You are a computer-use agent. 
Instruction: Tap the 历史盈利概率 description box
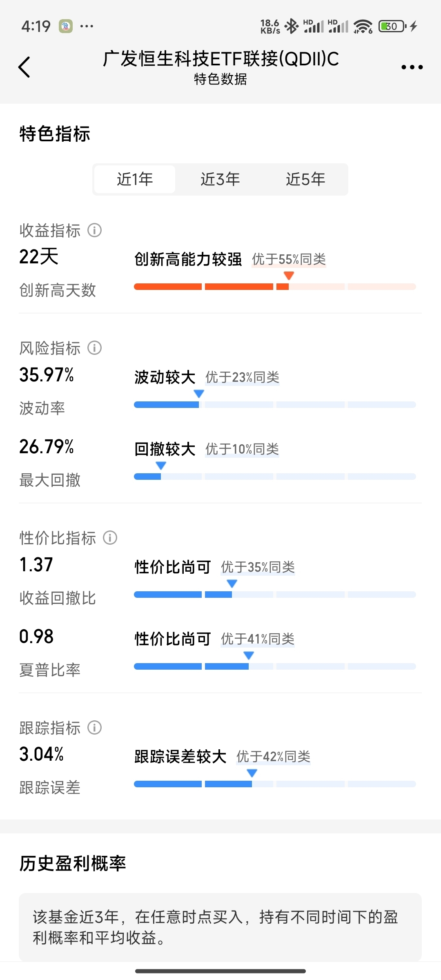coord(220,927)
